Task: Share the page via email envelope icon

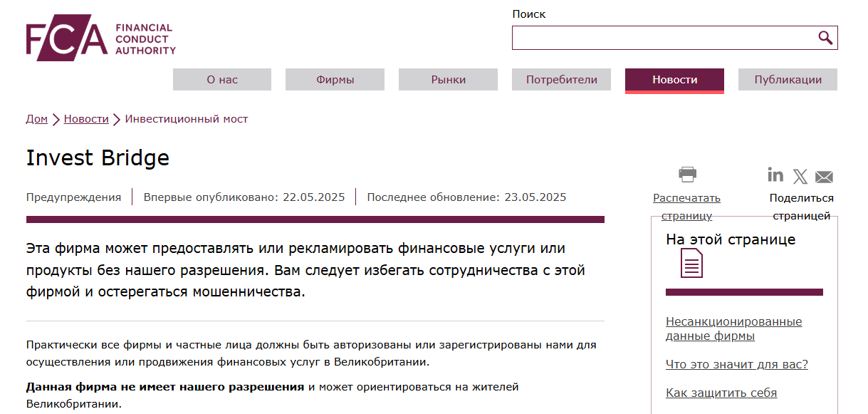Action: coord(824,177)
